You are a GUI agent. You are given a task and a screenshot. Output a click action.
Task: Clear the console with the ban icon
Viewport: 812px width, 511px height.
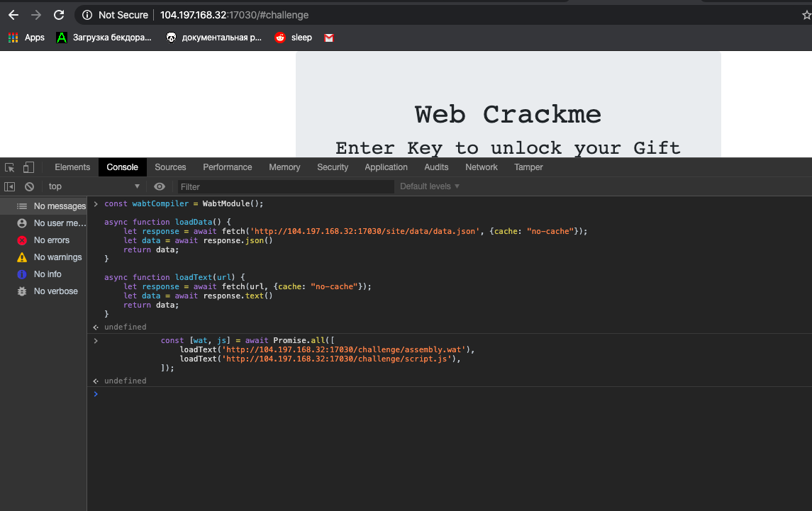29,186
